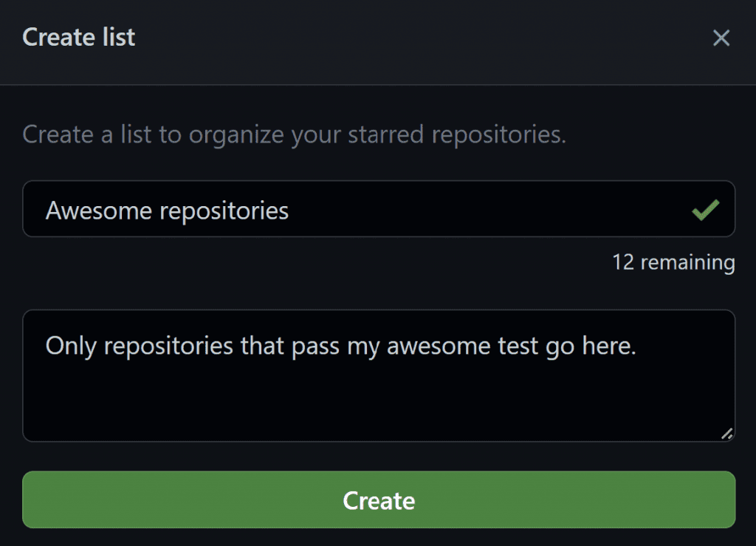Click empty space below the description text
This screenshot has height=546, width=756.
[369, 406]
